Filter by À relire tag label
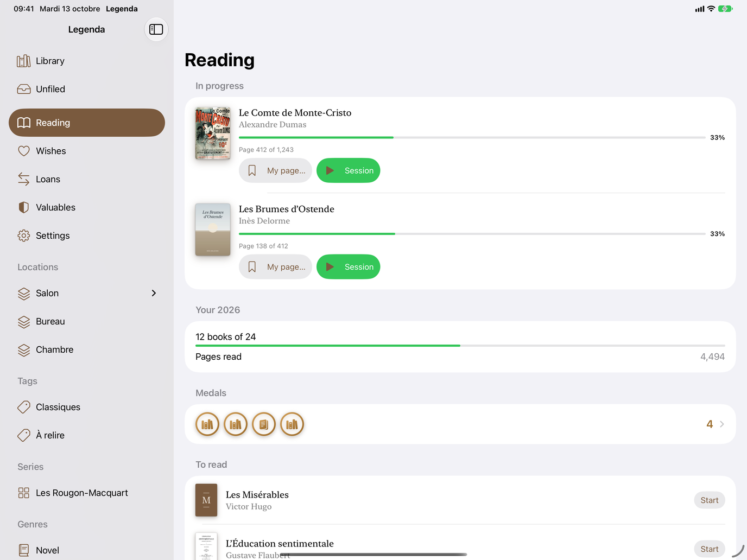Image resolution: width=747 pixels, height=560 pixels. tap(50, 435)
